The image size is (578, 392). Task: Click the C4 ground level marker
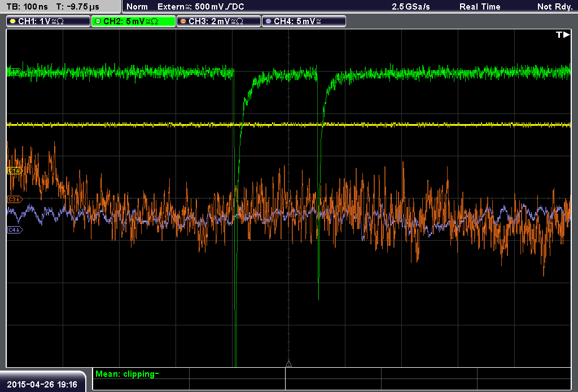point(15,230)
